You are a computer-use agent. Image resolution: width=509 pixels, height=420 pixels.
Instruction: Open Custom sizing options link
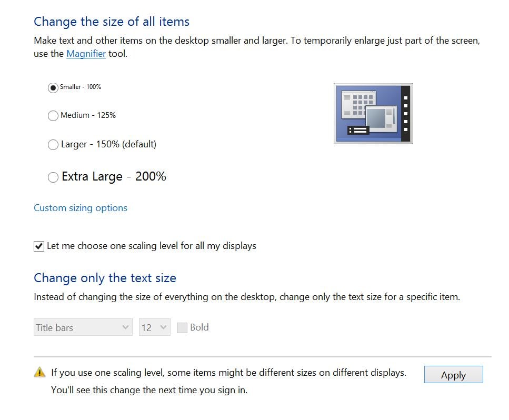pos(81,208)
